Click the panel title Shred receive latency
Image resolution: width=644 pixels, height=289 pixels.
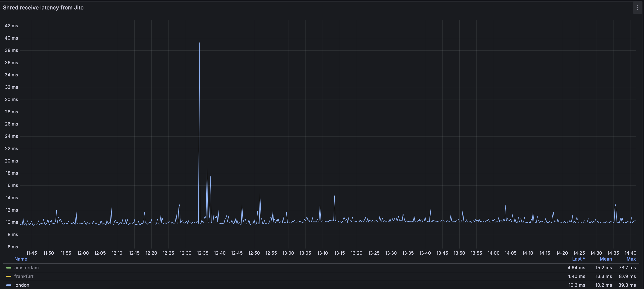point(43,8)
